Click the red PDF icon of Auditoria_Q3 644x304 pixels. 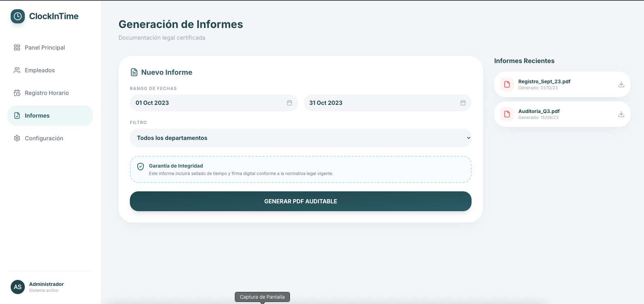click(x=507, y=114)
